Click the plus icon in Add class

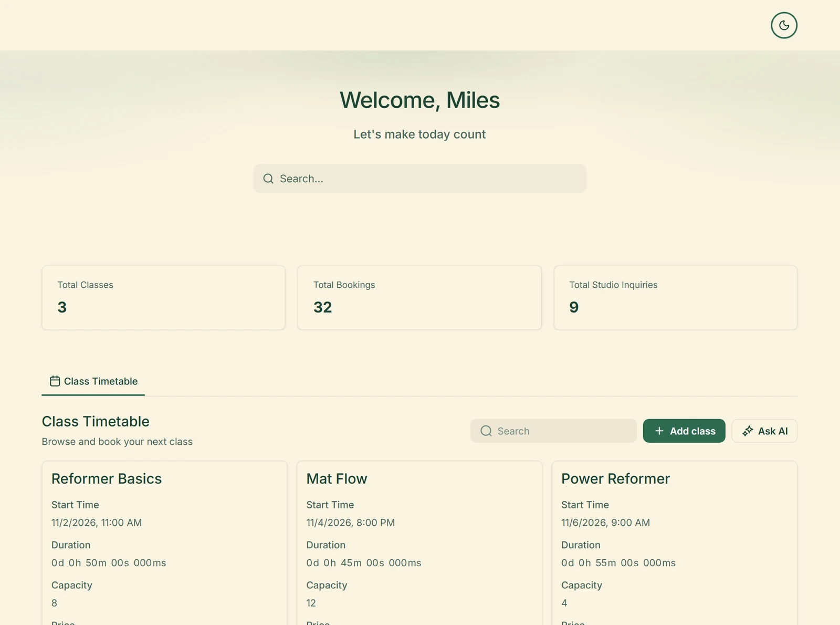[659, 431]
